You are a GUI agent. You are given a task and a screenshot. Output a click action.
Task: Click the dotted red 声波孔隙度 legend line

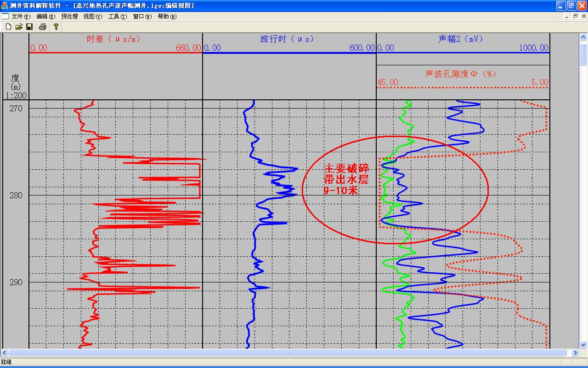463,87
